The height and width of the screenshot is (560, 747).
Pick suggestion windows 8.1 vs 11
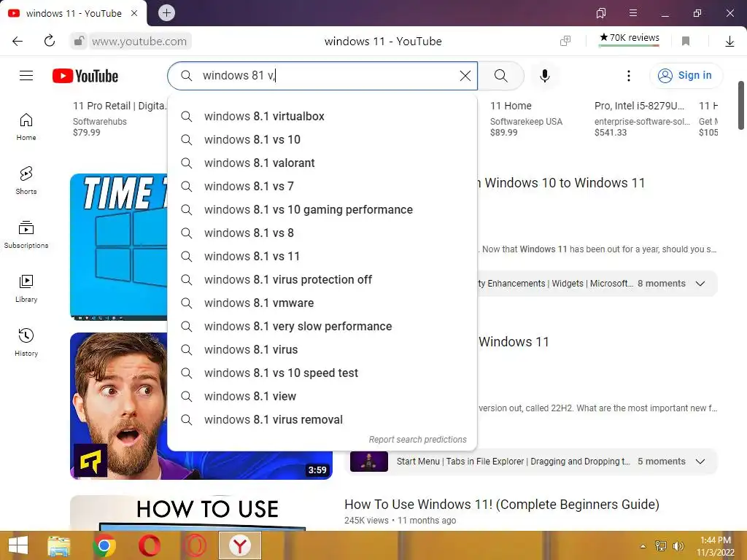pyautogui.click(x=322, y=256)
